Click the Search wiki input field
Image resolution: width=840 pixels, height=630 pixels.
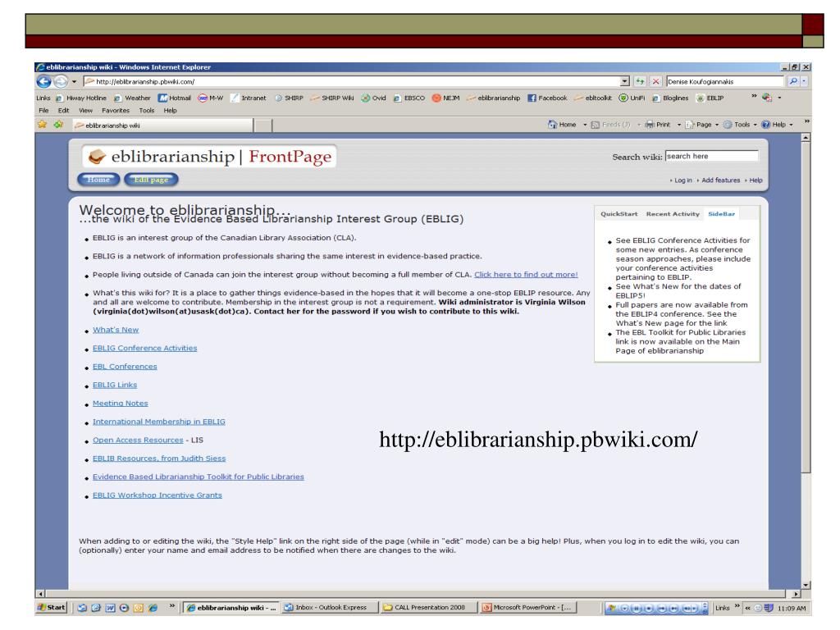[711, 156]
